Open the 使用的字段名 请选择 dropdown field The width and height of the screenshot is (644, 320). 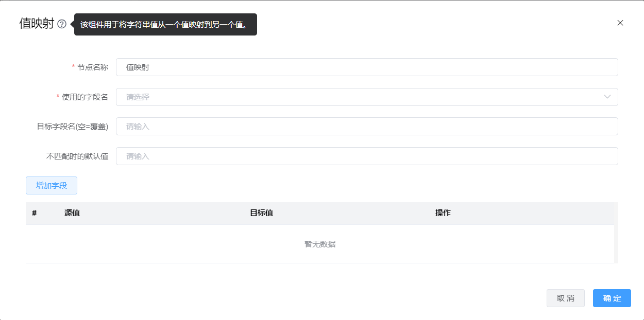point(361,97)
